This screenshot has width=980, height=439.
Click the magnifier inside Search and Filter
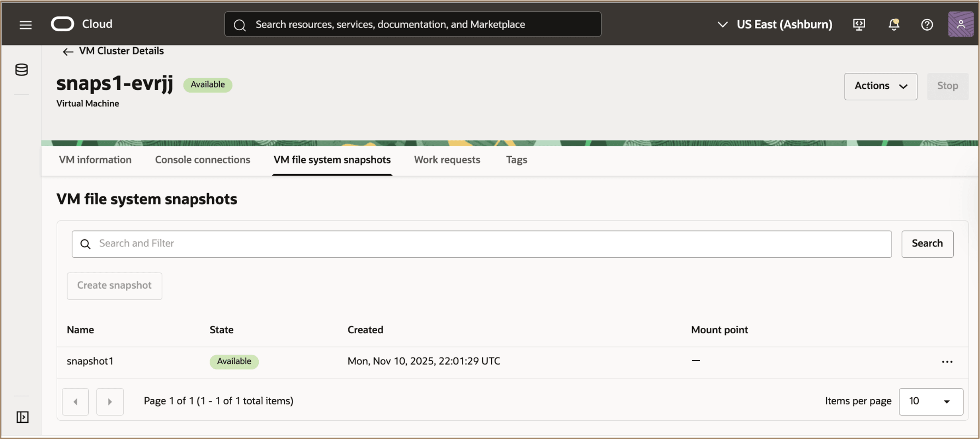(x=86, y=243)
